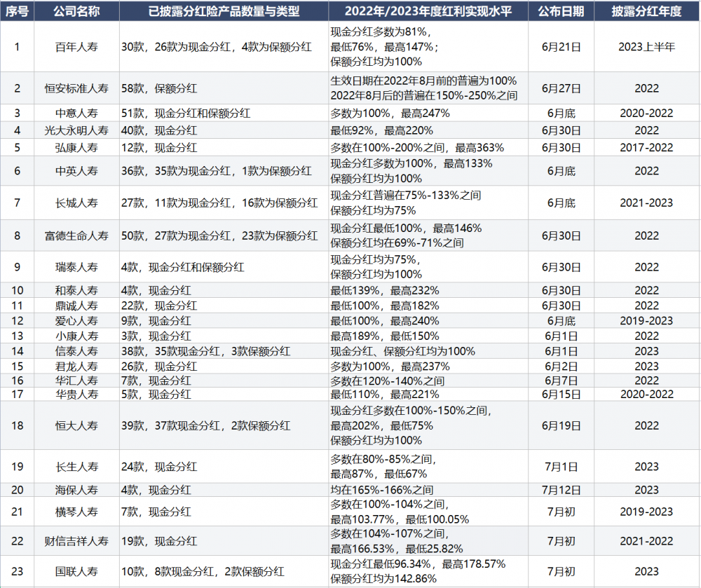Select the 27款，11款为现金分红 cell

point(224,203)
